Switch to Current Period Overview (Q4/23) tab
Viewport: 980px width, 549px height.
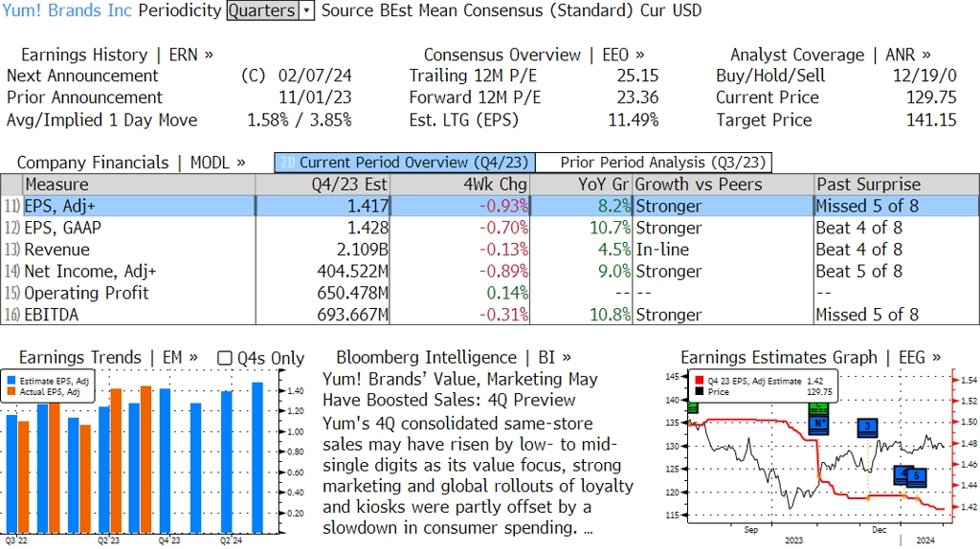pos(405,163)
